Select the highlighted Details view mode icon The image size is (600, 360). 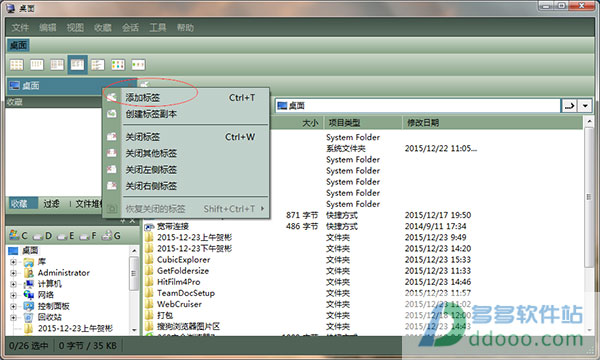pyautogui.click(x=77, y=65)
